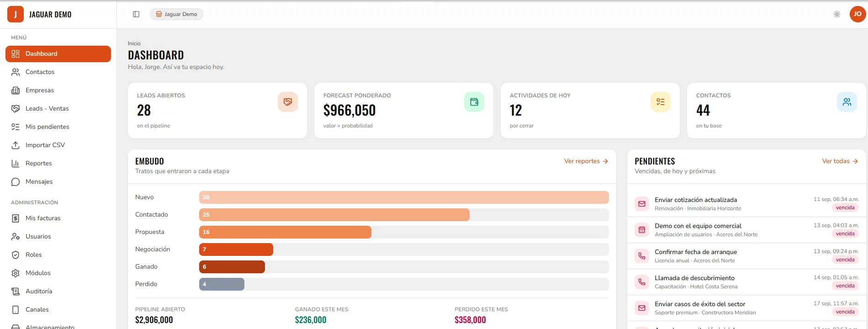The width and height of the screenshot is (868, 329).
Task: Open Dashboard in the sidebar
Action: click(58, 54)
